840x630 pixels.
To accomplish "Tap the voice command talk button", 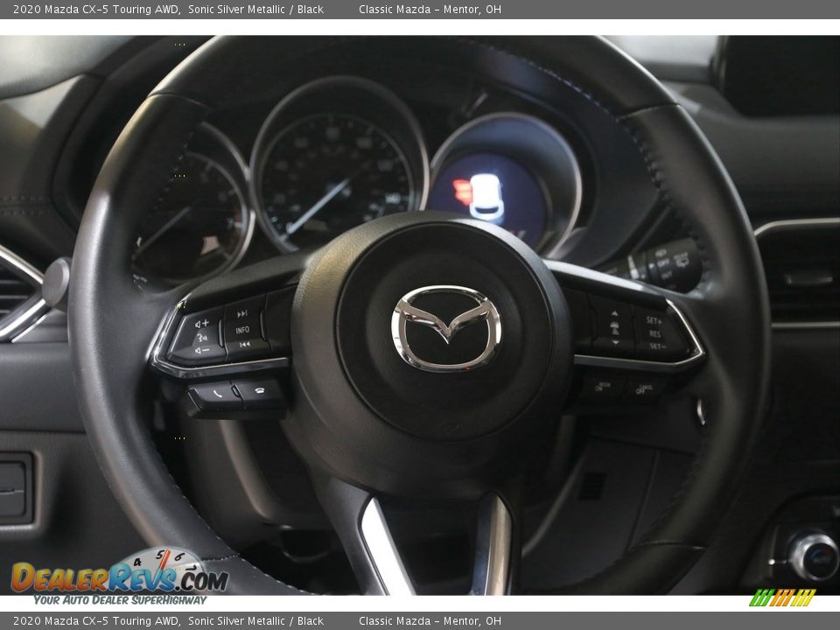I will (201, 338).
